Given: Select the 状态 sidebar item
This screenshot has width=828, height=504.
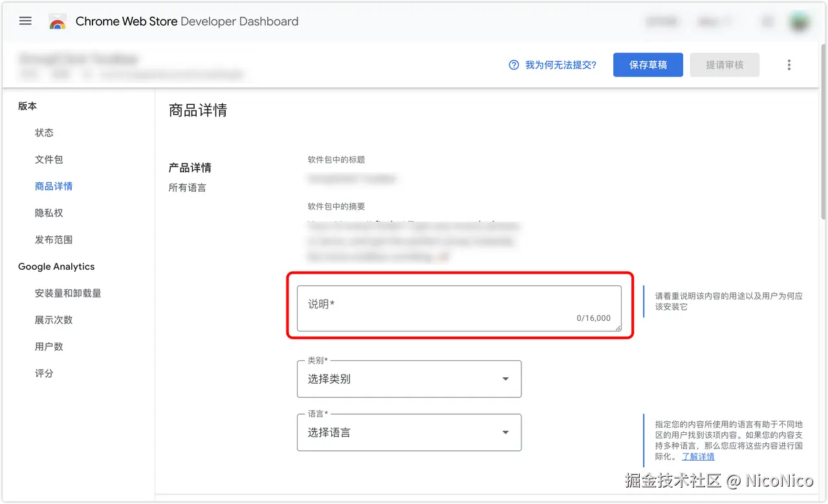Looking at the screenshot, I should pos(44,133).
